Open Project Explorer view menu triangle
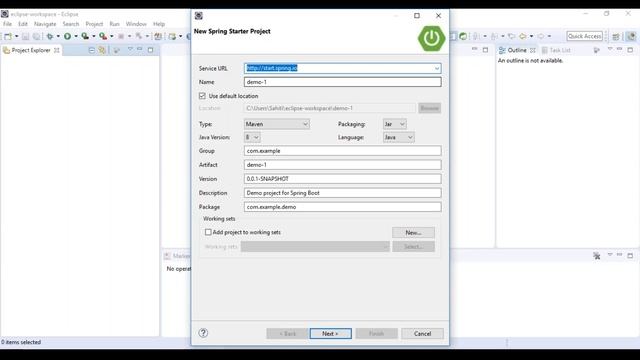Screen dimensions: 640x360 (130, 49)
